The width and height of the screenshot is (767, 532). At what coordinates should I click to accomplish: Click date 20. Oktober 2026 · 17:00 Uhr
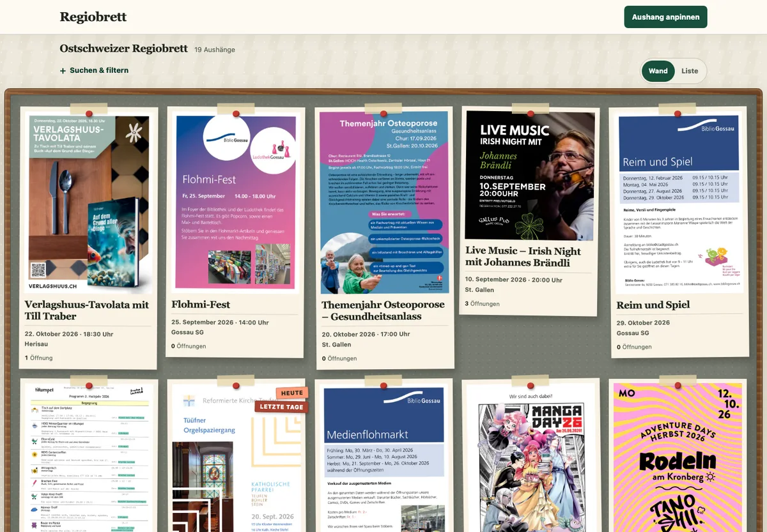(366, 334)
